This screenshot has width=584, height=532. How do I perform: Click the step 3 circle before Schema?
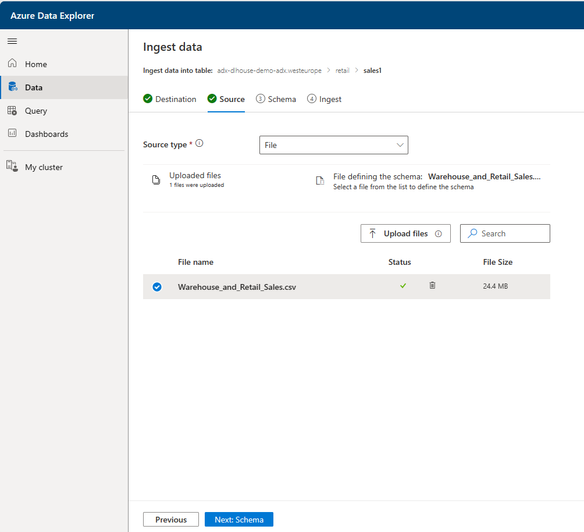pyautogui.click(x=260, y=99)
